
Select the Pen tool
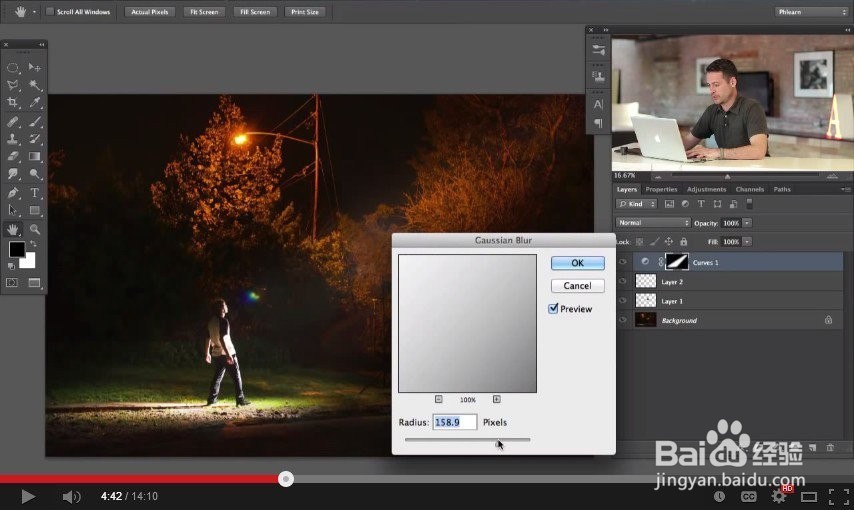(13, 193)
